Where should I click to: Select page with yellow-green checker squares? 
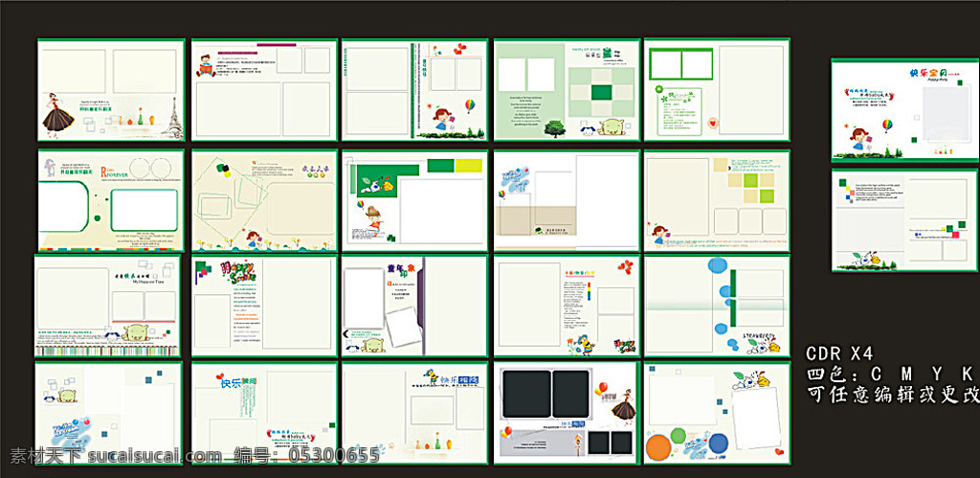click(x=717, y=200)
